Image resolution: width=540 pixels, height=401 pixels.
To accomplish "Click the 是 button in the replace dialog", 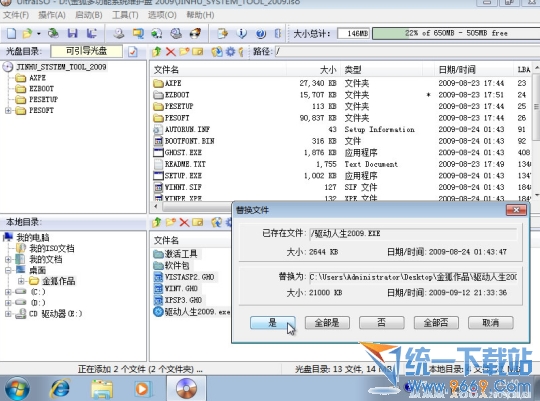I will pos(272,323).
